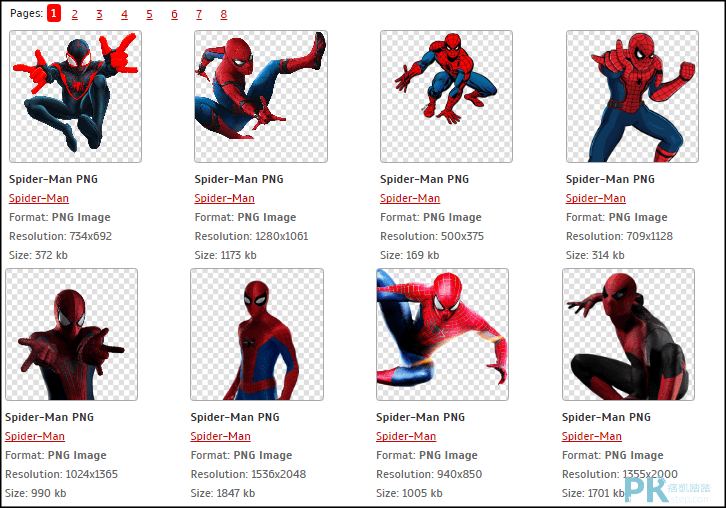The image size is (726, 508).
Task: Open the 500x375 Spider-Man thumbnail
Action: (446, 96)
